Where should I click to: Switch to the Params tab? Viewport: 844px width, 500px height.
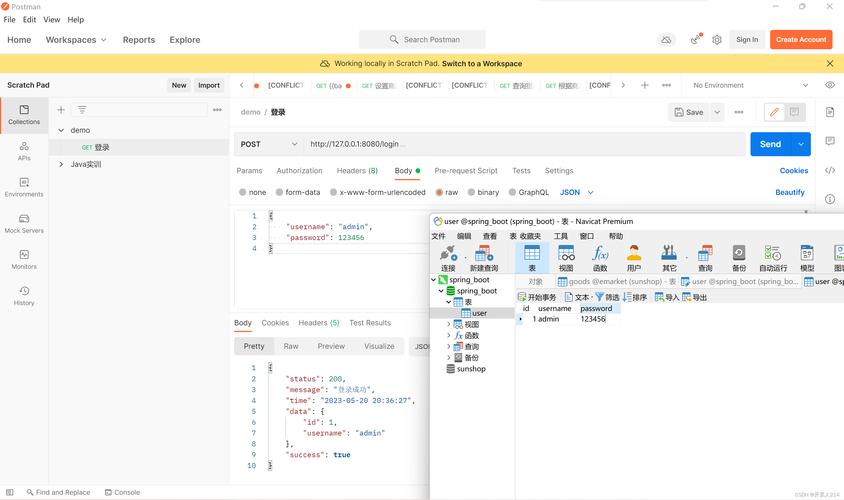tap(249, 171)
